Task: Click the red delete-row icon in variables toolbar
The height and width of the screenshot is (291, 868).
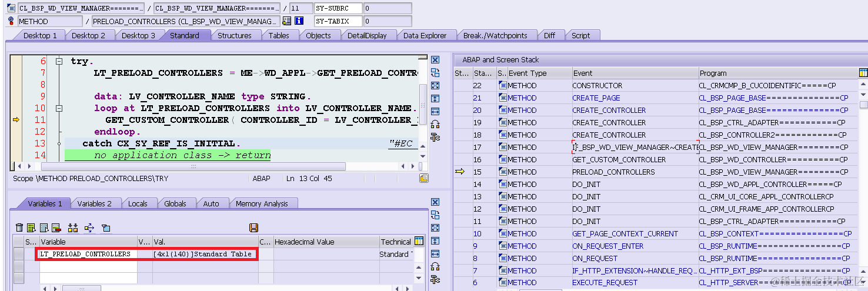Action: pyautogui.click(x=56, y=228)
